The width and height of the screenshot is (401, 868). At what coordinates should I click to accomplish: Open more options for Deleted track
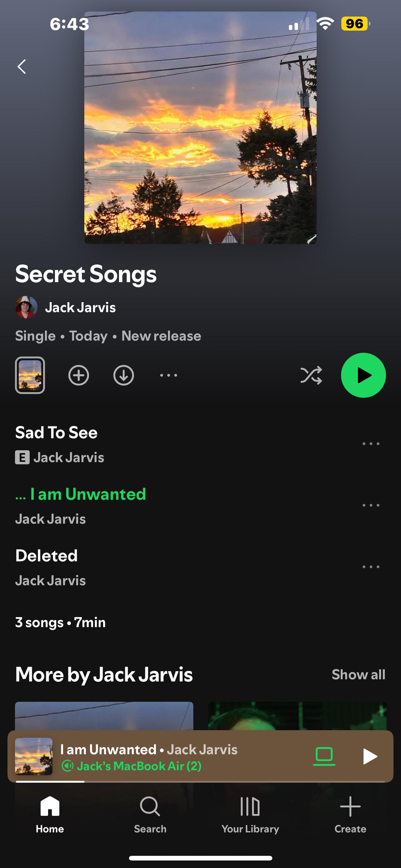371,567
